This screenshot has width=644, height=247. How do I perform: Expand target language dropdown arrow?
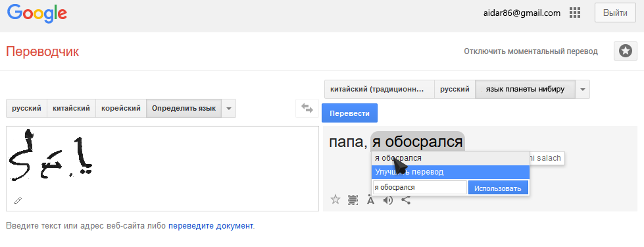pos(582,89)
